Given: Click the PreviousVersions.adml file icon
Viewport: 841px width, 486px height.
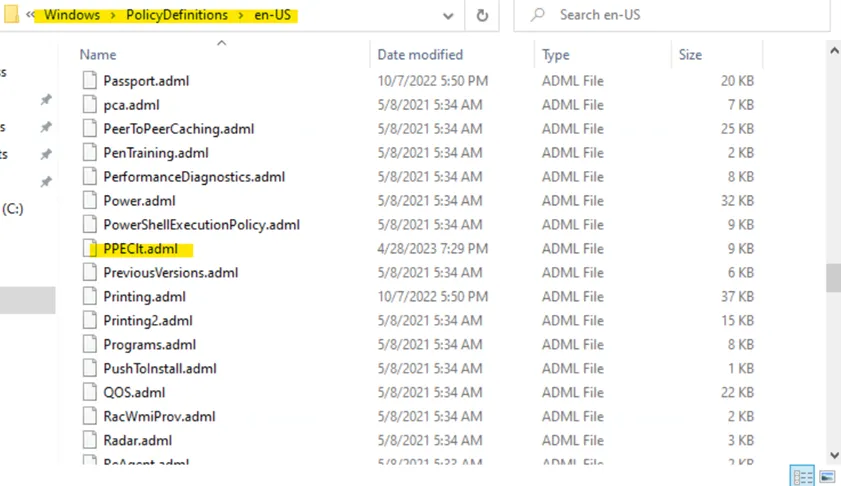Looking at the screenshot, I should click(90, 273).
